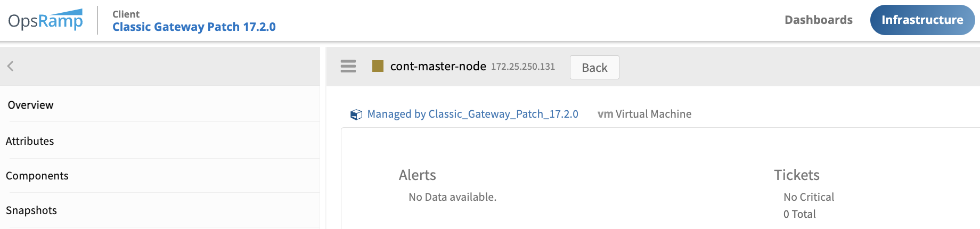Click the cont-master-node resource name
The width and height of the screenshot is (980, 229).
438,66
